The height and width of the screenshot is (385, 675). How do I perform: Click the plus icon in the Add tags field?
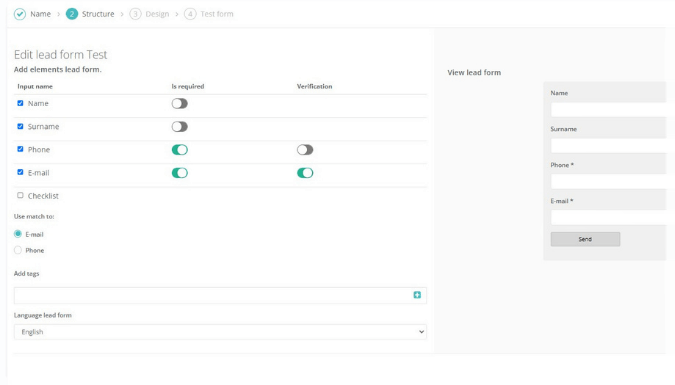[417, 295]
